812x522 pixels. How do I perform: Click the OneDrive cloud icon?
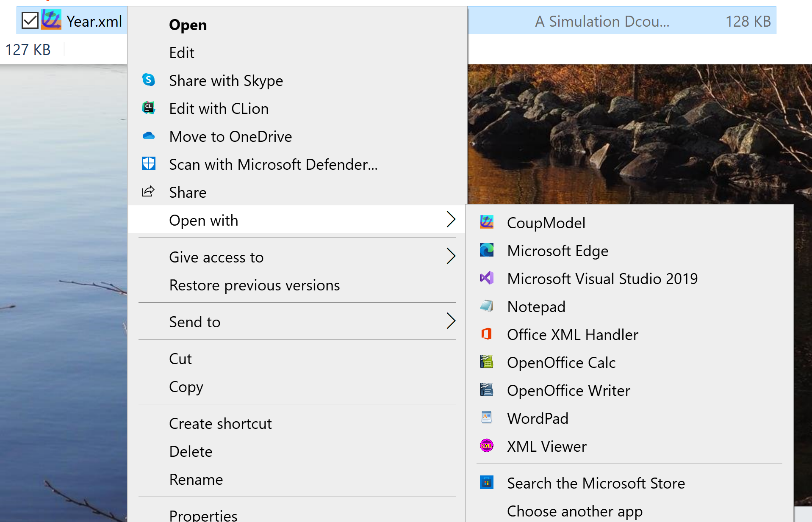pos(148,136)
